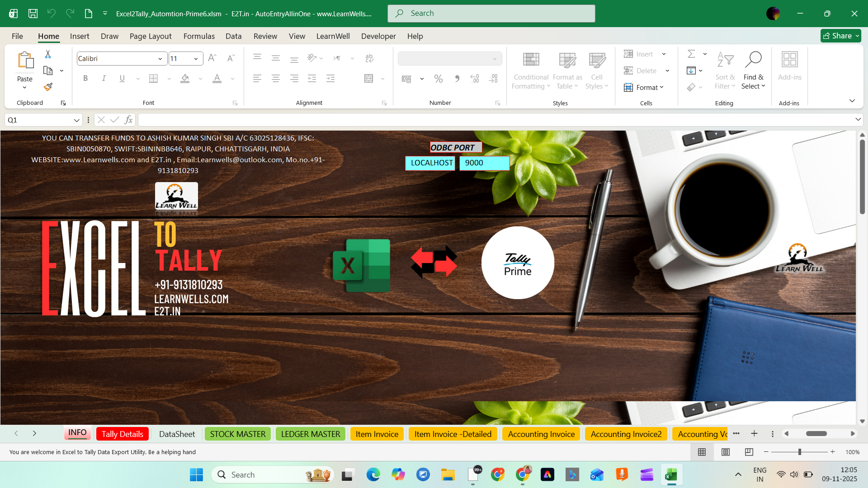The height and width of the screenshot is (488, 868).
Task: Apply the Comma number style
Action: pos(457,78)
